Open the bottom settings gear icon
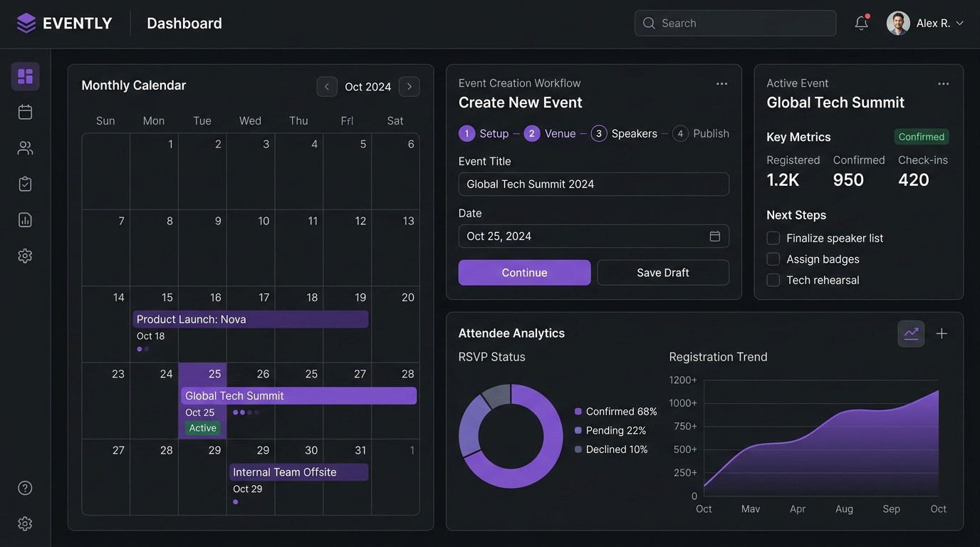 25,523
